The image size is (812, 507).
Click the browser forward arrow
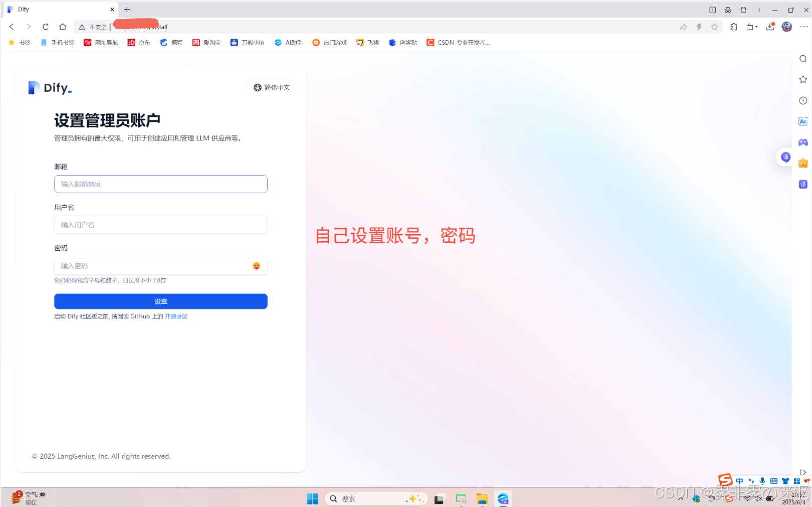[28, 27]
